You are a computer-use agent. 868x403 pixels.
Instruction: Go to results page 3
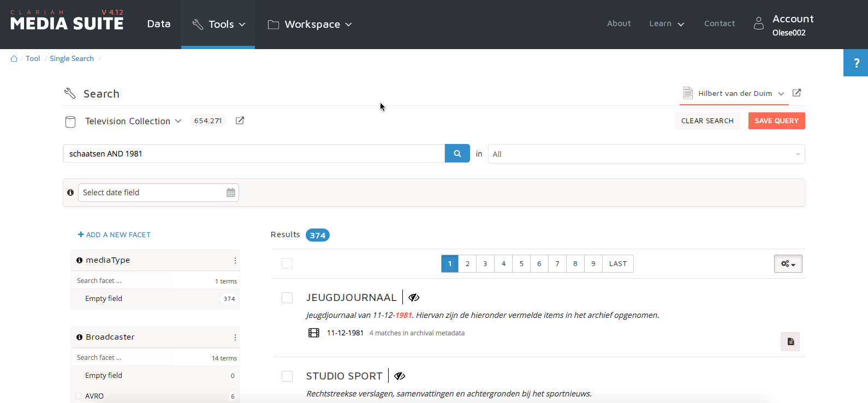click(485, 264)
